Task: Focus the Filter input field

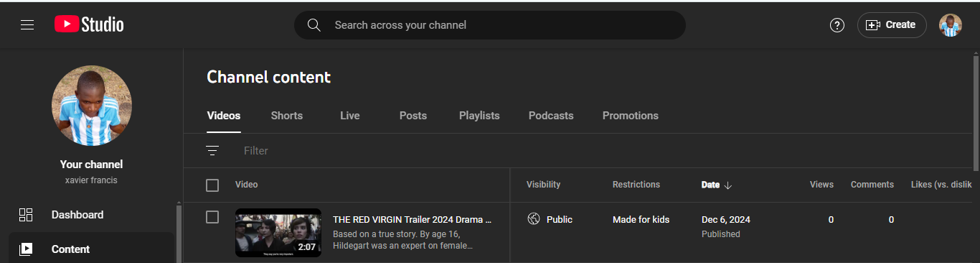Action: point(603,151)
